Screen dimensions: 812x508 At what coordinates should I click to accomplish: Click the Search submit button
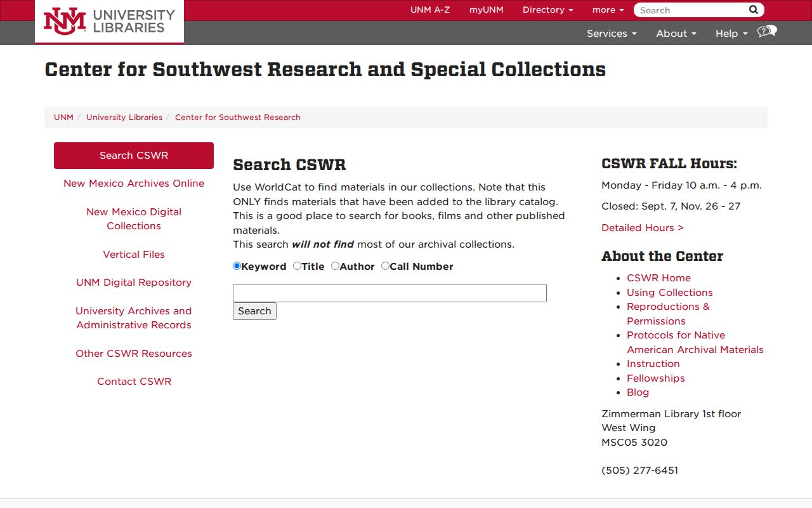click(x=254, y=311)
